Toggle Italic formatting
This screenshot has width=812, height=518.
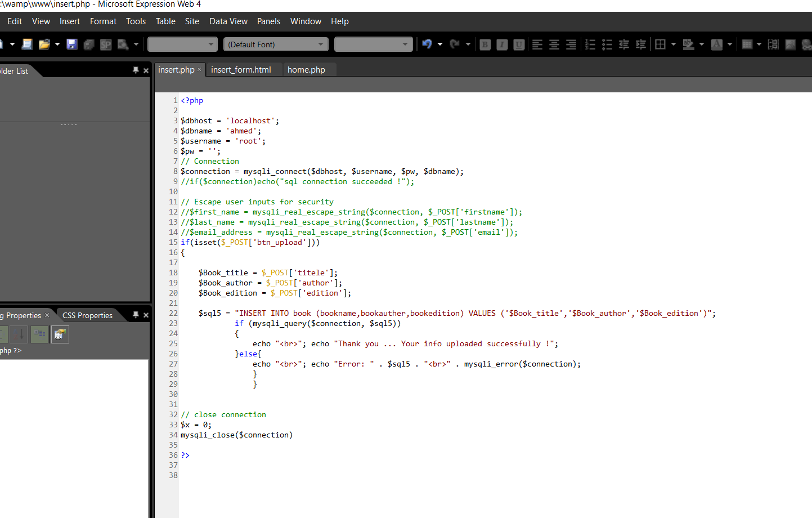pos(502,44)
